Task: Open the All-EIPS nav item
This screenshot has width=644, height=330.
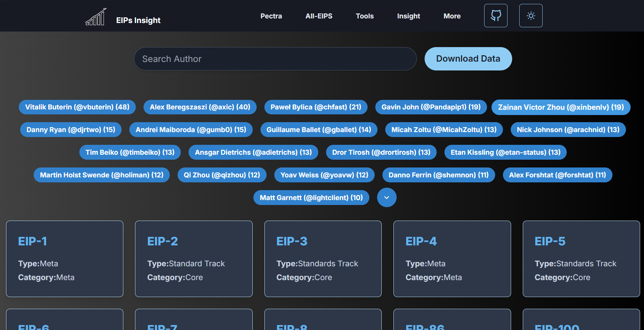Action: [x=319, y=16]
